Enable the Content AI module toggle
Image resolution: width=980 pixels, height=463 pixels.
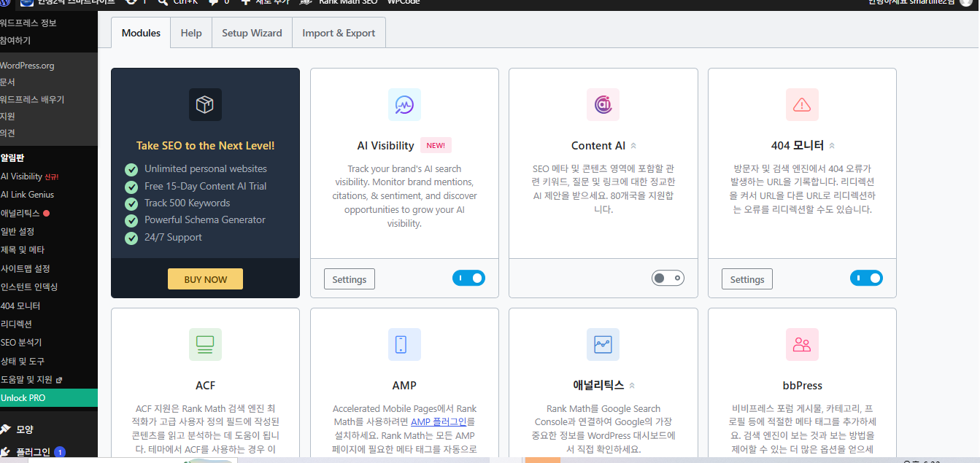tap(668, 278)
